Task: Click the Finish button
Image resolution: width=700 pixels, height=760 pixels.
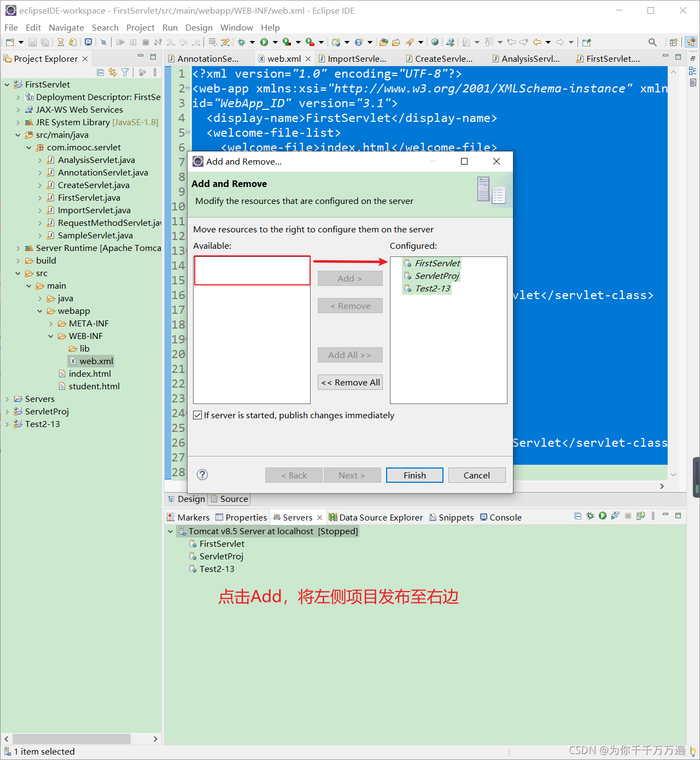Action: tap(415, 475)
